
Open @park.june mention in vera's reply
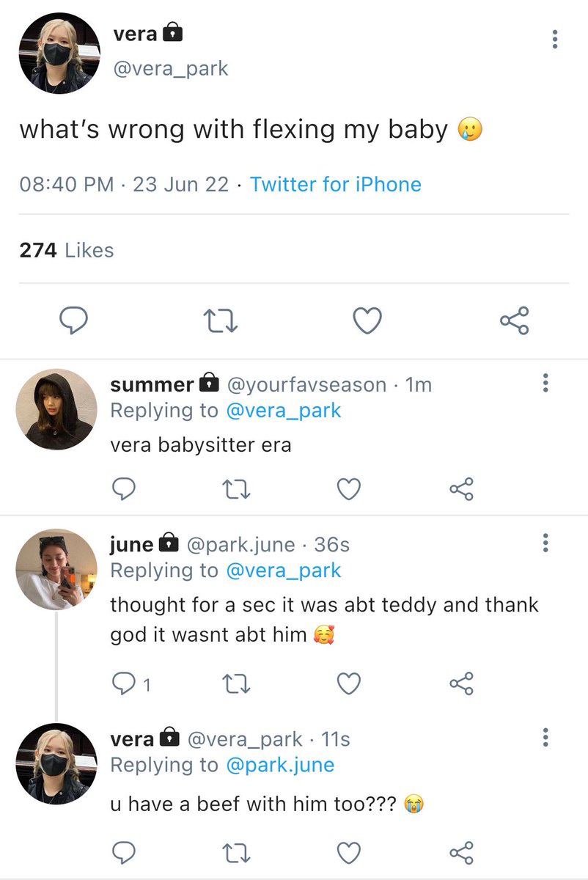(280, 765)
